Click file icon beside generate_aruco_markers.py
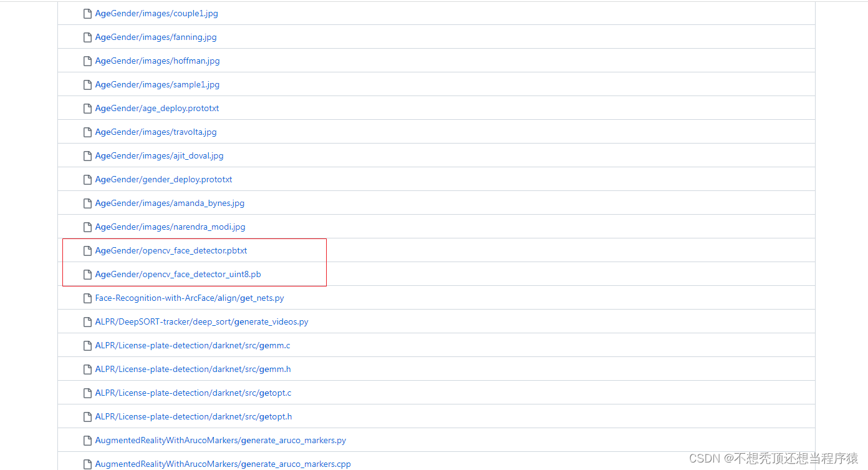 point(88,440)
